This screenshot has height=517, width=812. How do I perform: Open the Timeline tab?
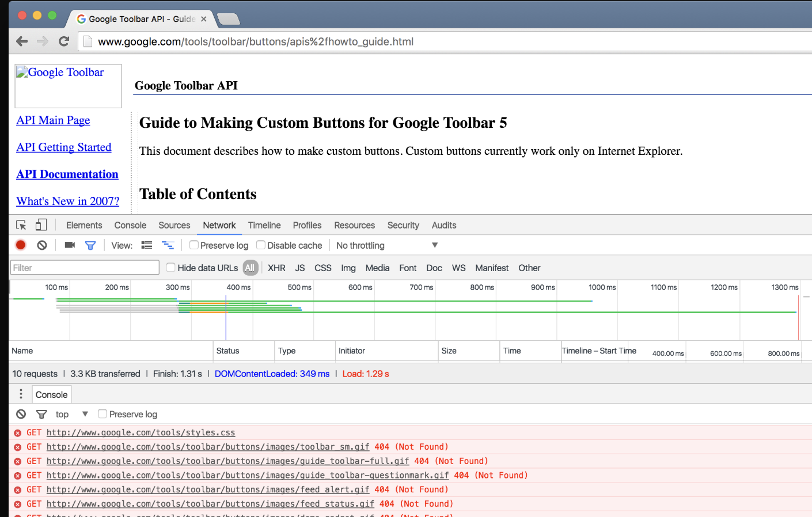tap(264, 225)
